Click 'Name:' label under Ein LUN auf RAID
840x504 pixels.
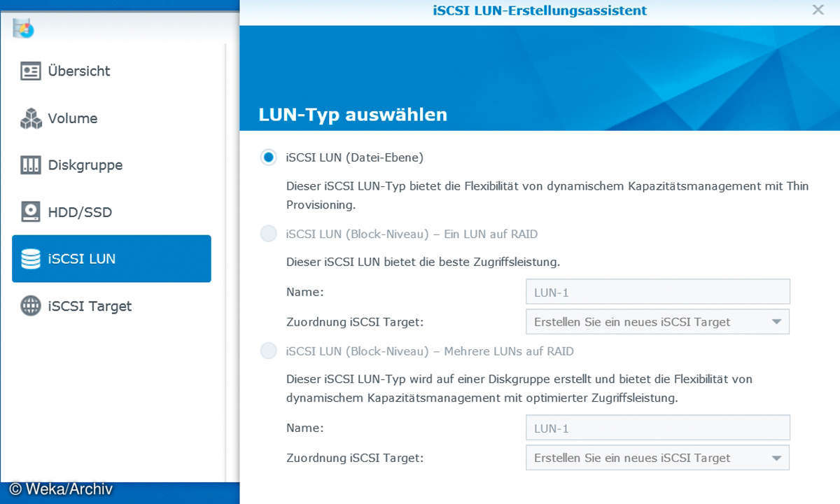[305, 292]
